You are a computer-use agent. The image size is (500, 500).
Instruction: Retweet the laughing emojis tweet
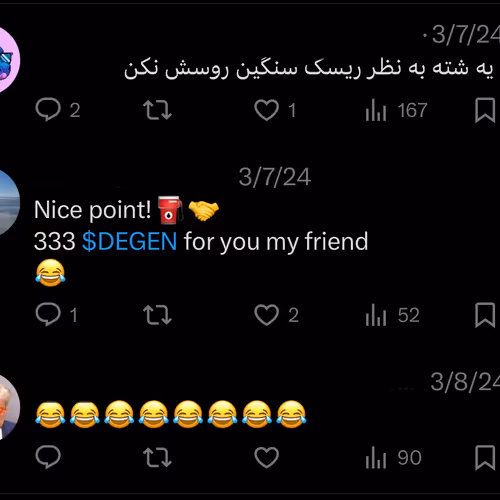click(157, 457)
